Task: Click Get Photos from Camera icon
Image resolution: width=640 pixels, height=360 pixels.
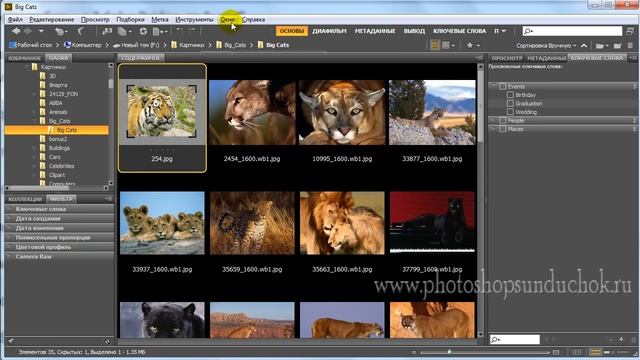Action: tap(107, 31)
